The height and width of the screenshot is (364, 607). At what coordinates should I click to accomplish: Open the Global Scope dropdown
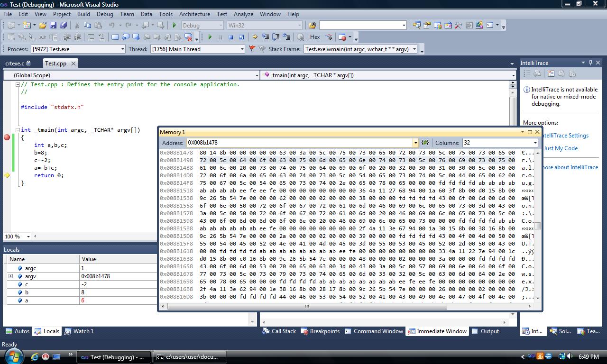(131, 75)
